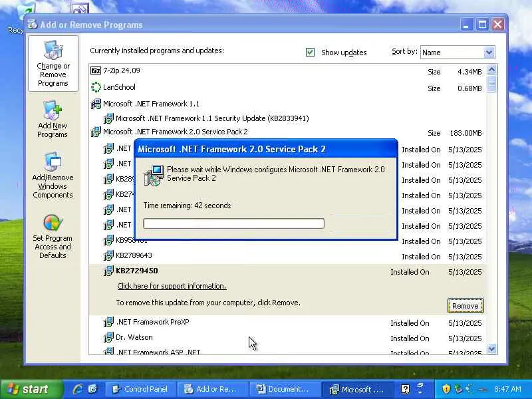Image resolution: width=532 pixels, height=399 pixels.
Task: Click the installer icon in the progress dialog
Action: [154, 175]
